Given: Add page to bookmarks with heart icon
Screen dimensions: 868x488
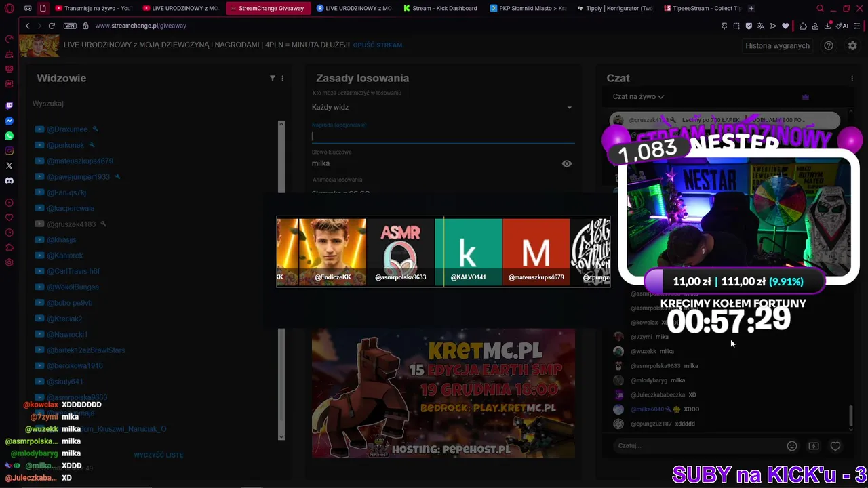Looking at the screenshot, I should [785, 26].
